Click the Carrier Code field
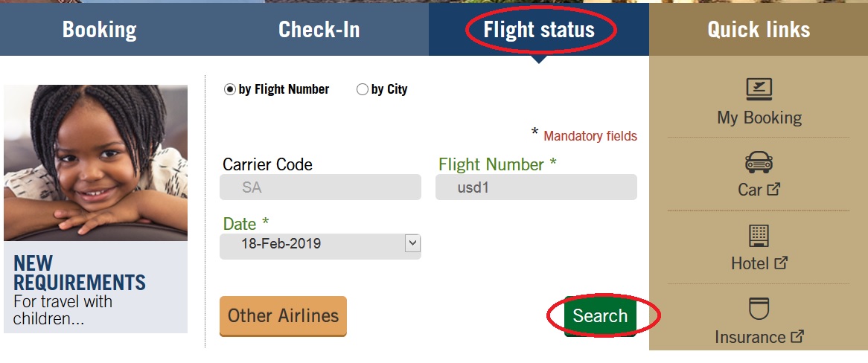868x363 pixels. (x=320, y=187)
